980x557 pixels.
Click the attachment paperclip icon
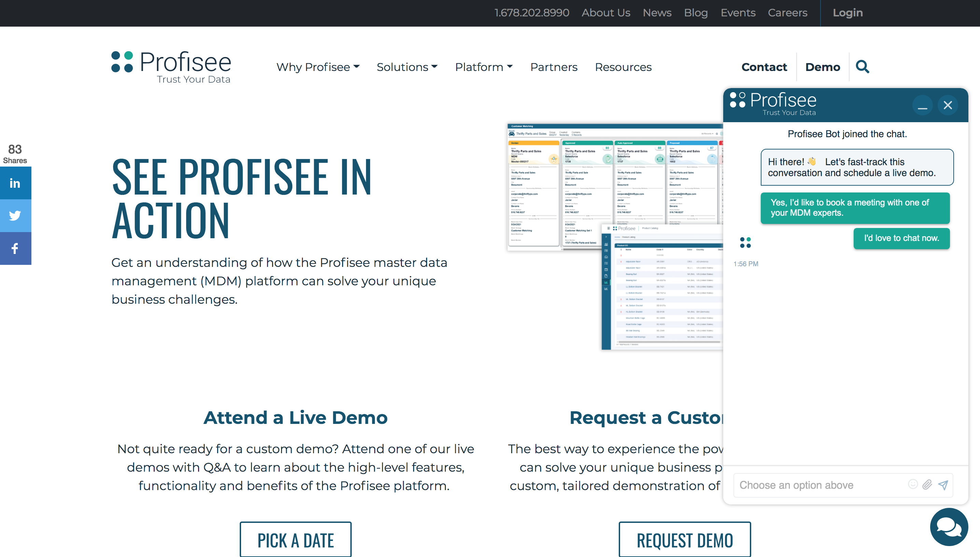click(x=927, y=485)
